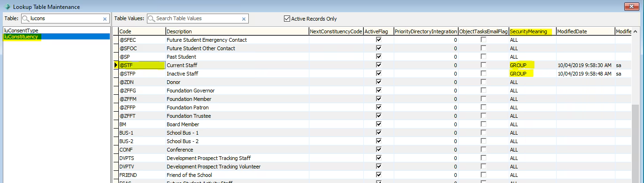Click the GROUP SecurityMeaning cell for Inactive Staff
The image size is (644, 183).
click(x=532, y=74)
